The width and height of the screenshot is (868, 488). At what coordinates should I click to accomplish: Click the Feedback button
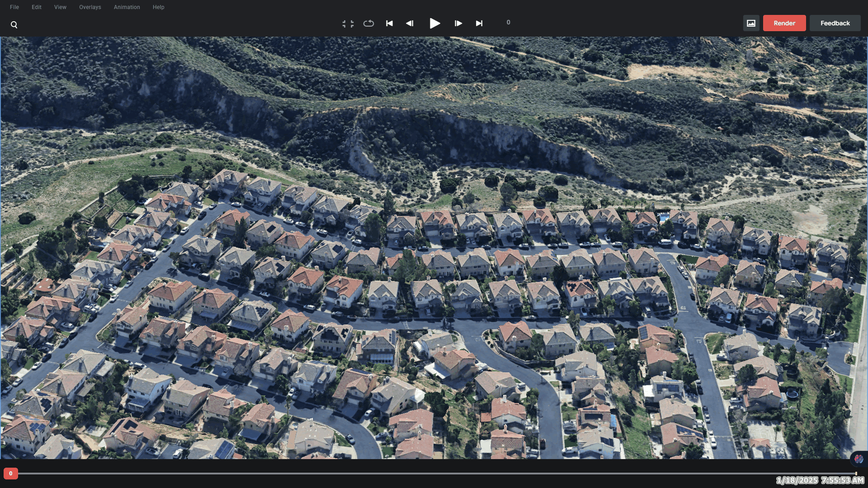(x=834, y=23)
